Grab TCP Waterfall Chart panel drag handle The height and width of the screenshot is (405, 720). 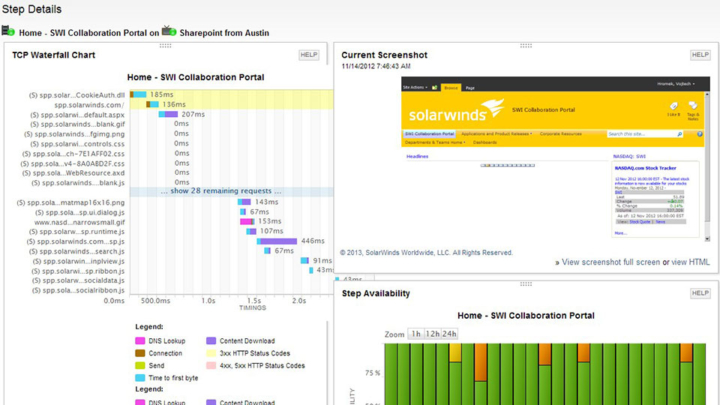click(165, 45)
